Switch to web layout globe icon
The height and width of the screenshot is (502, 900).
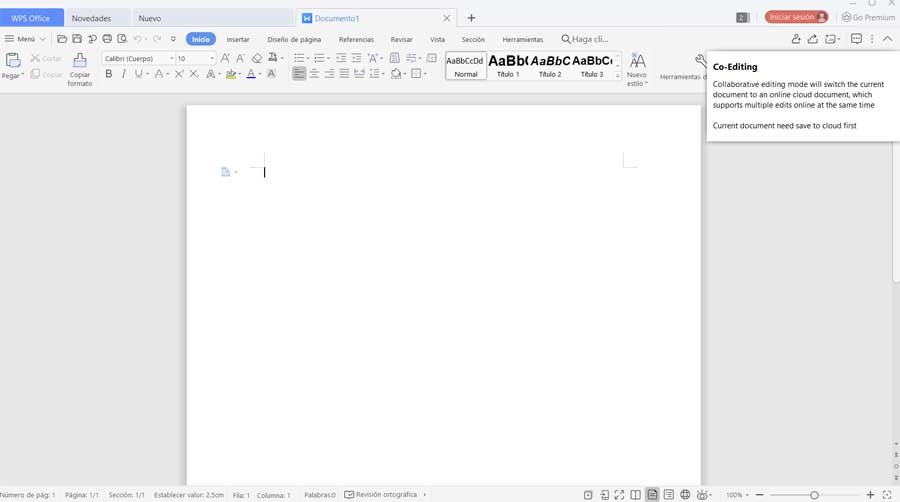point(685,495)
